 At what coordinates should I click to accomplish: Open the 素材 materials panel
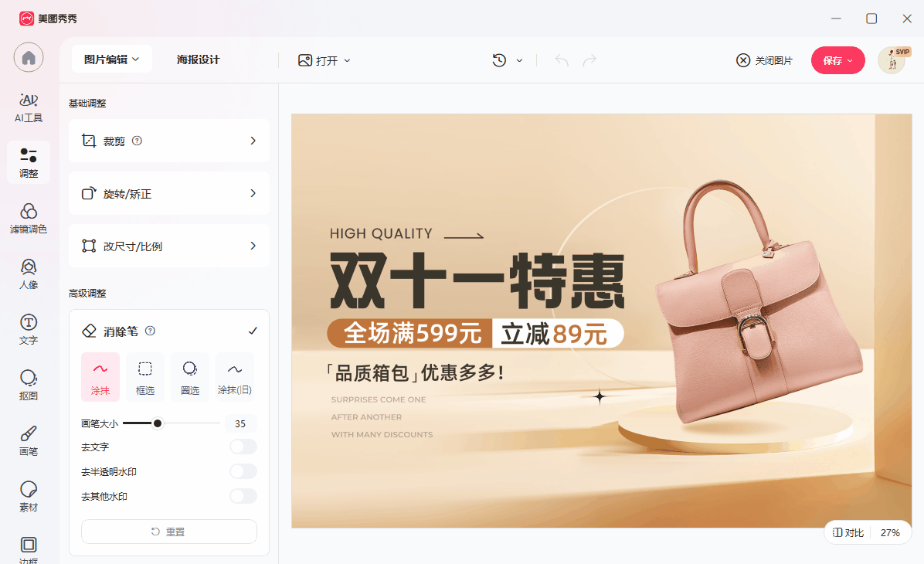(29, 496)
